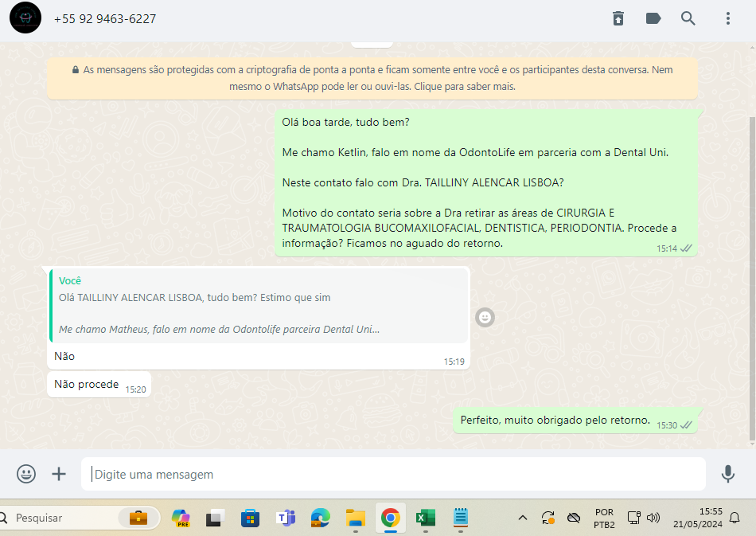Open POR PTB2 keyboard language selector
Image resolution: width=756 pixels, height=536 pixels.
604,518
